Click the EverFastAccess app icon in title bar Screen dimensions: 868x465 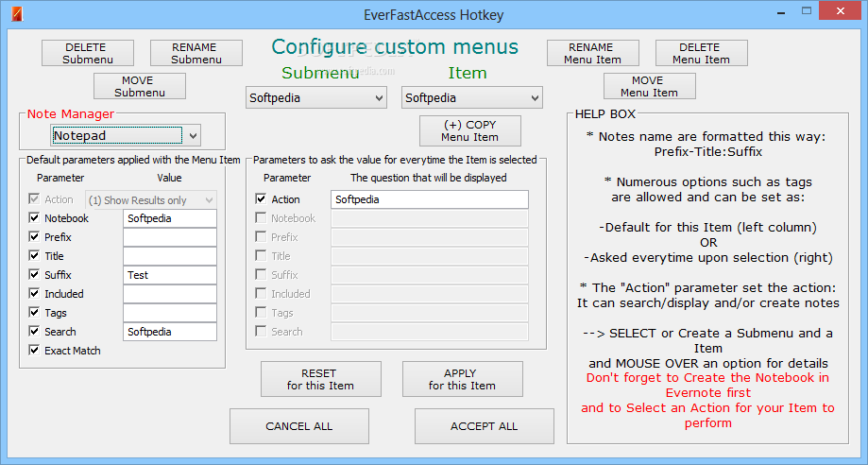17,13
